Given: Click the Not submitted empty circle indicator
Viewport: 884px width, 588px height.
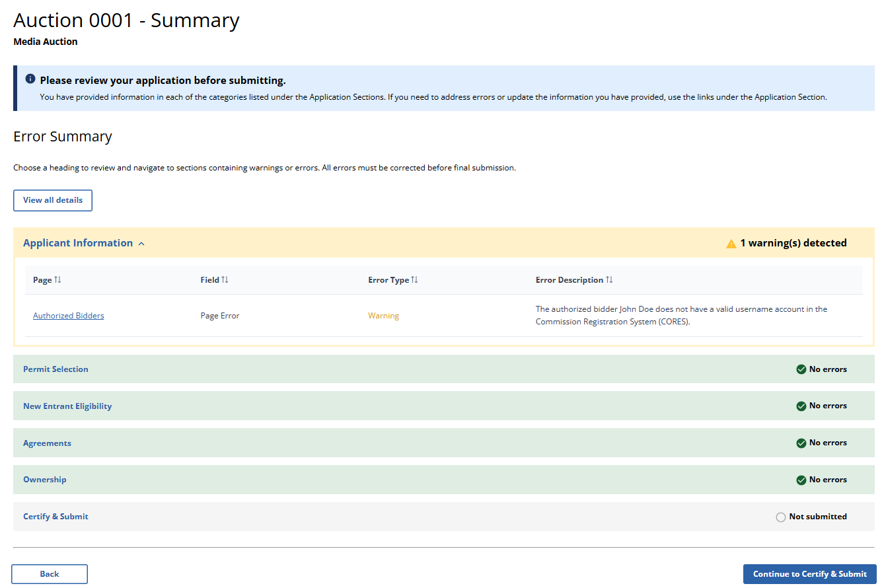Looking at the screenshot, I should (x=781, y=517).
